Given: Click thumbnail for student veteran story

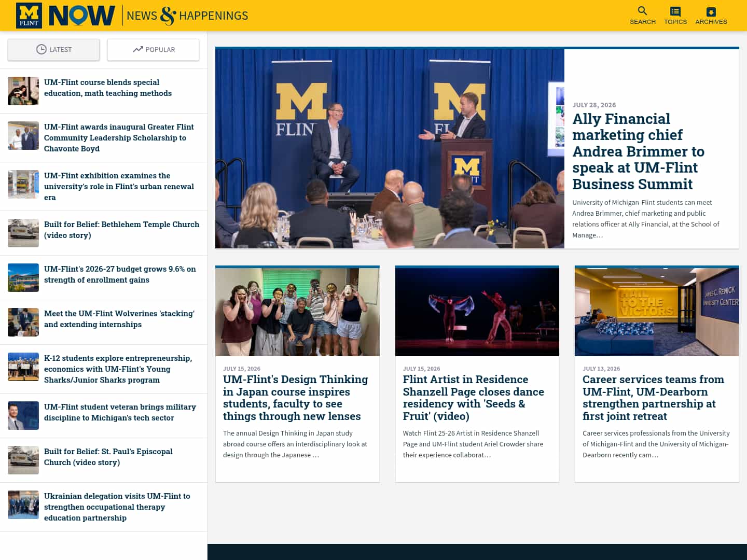Looking at the screenshot, I should pyautogui.click(x=23, y=415).
